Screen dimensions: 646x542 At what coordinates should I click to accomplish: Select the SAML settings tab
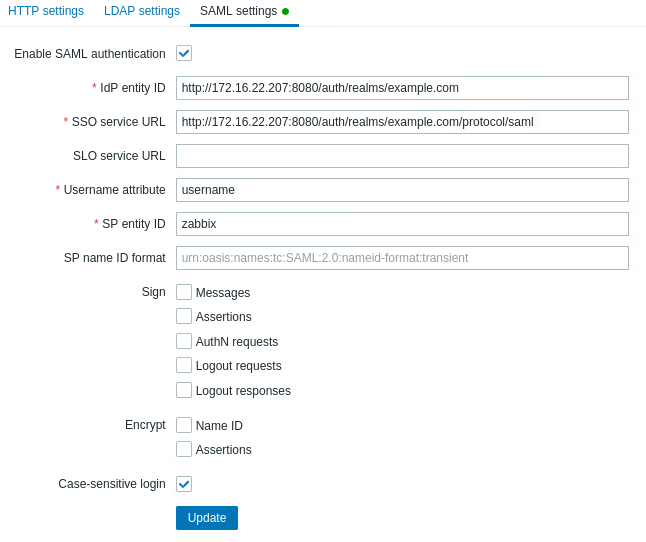tap(238, 11)
